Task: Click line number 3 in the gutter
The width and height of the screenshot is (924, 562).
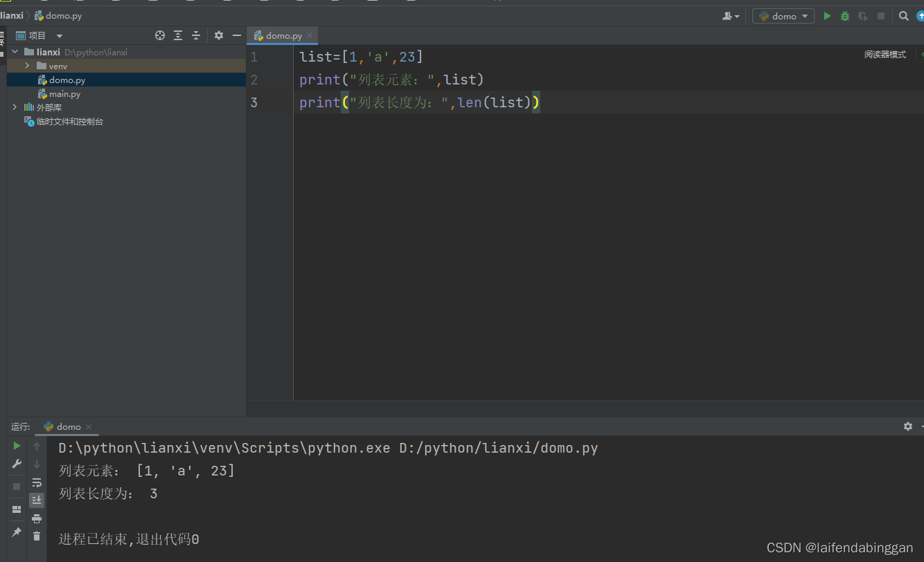Action: point(254,102)
